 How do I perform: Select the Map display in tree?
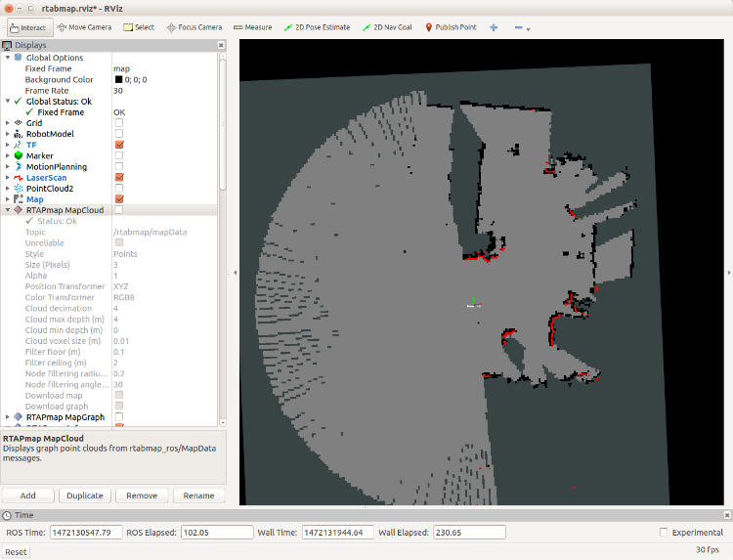click(x=34, y=199)
